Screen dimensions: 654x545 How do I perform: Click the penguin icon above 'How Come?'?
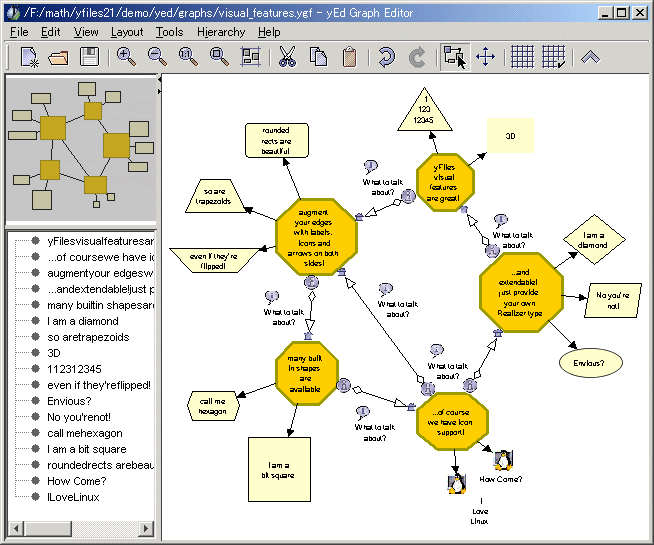[503, 460]
